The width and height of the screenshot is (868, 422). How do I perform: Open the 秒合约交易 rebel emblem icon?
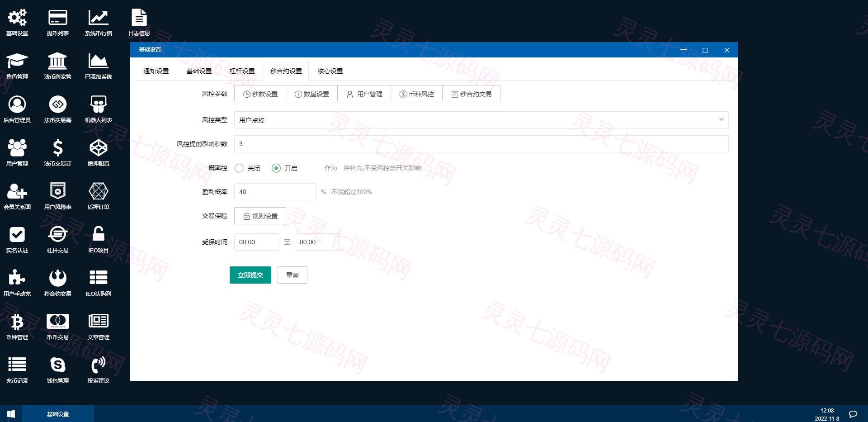[58, 278]
